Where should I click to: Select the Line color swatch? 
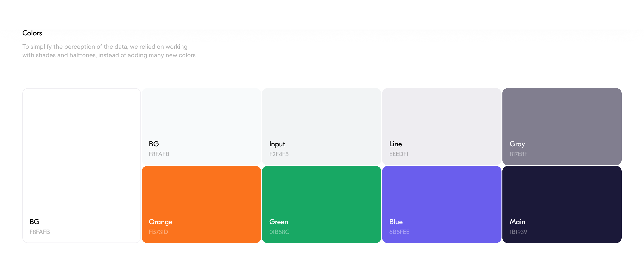441,118
